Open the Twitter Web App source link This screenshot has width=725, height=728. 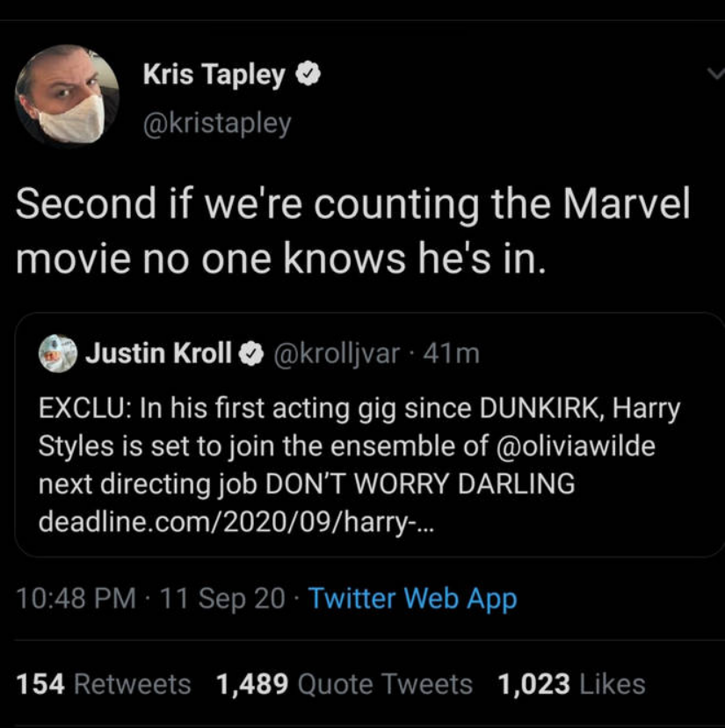tap(413, 599)
